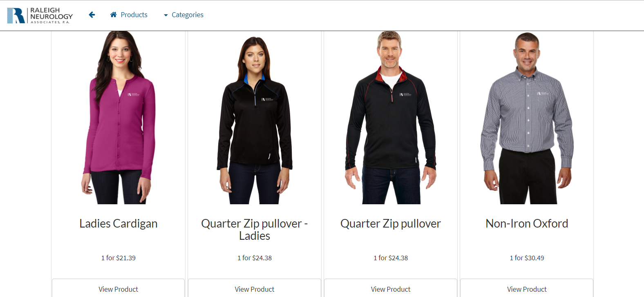Click the Ladies Cardigan product image
The image size is (644, 297).
pos(119,118)
